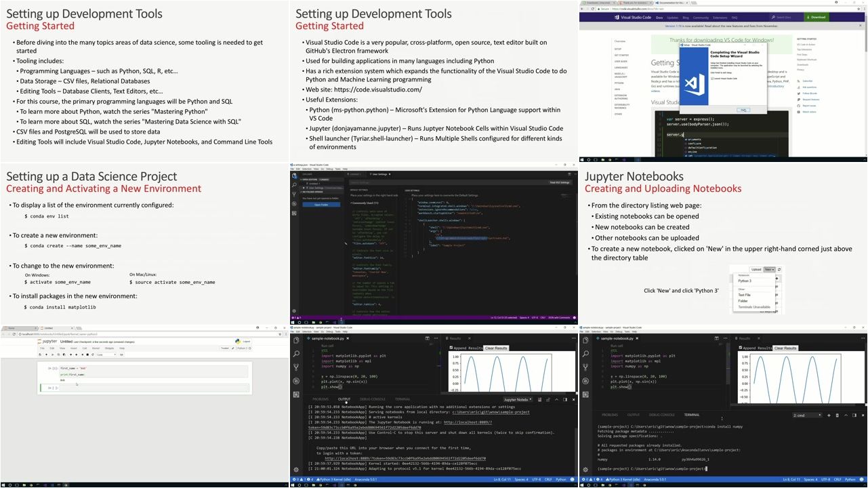
Task: Toggle Append Results checkbox in TERMINAL-panel VS Code window
Action: (x=741, y=348)
